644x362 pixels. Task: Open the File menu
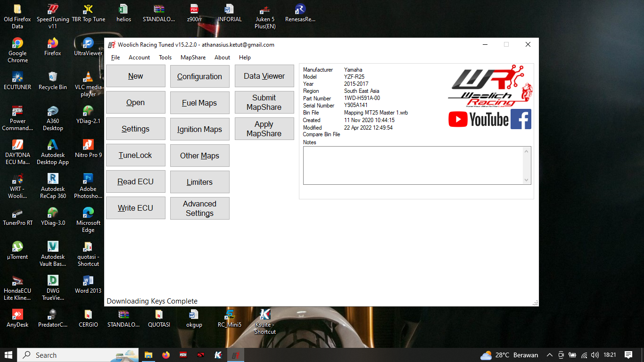coord(116,58)
